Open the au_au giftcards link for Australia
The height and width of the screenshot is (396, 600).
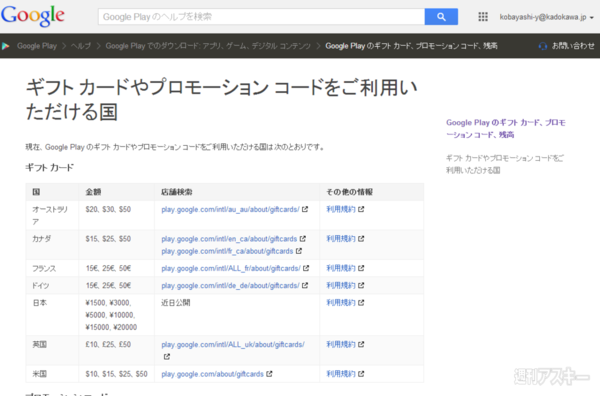[230, 209]
